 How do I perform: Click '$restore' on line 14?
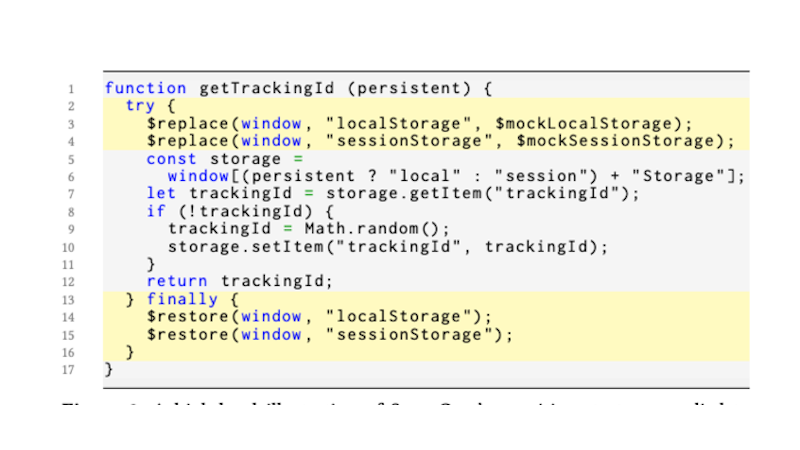point(188,316)
